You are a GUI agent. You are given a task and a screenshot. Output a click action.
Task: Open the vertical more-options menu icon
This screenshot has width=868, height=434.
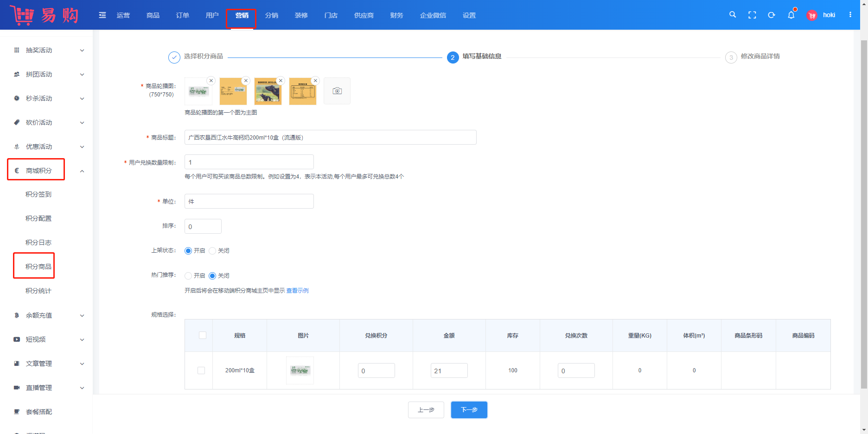pos(850,15)
